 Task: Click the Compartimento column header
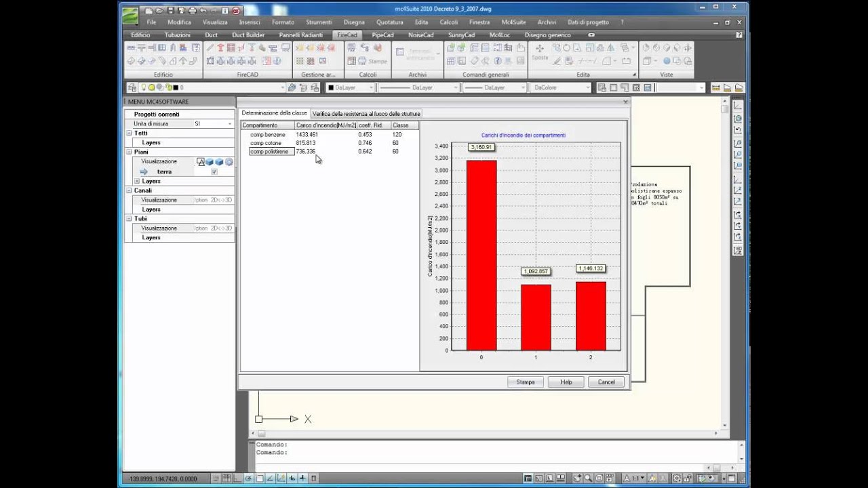click(268, 125)
